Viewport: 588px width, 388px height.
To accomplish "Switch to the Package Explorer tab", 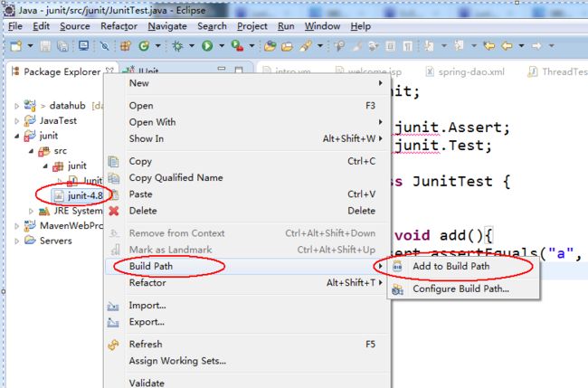I will (x=62, y=71).
